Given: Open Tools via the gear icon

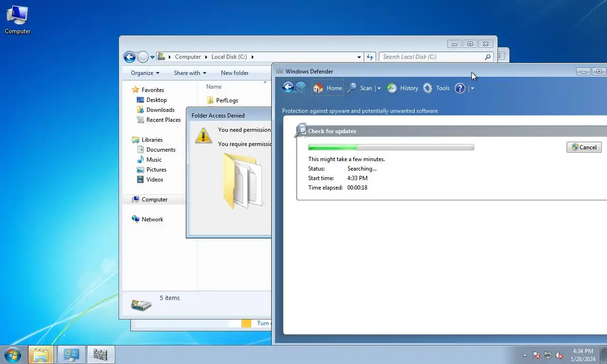Looking at the screenshot, I should pyautogui.click(x=428, y=88).
